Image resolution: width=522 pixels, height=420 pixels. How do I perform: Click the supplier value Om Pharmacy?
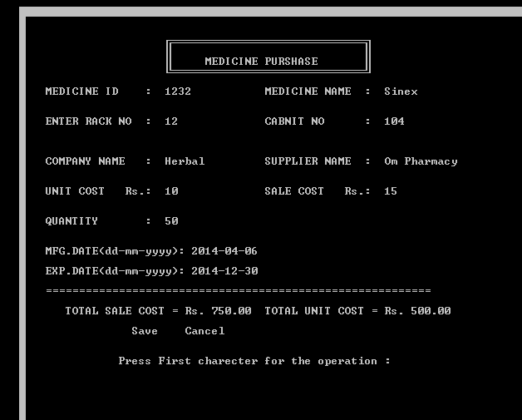(421, 161)
